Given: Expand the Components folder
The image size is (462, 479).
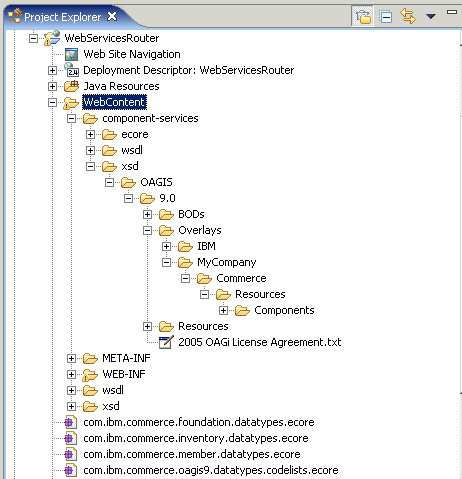Looking at the screenshot, I should click(223, 310).
